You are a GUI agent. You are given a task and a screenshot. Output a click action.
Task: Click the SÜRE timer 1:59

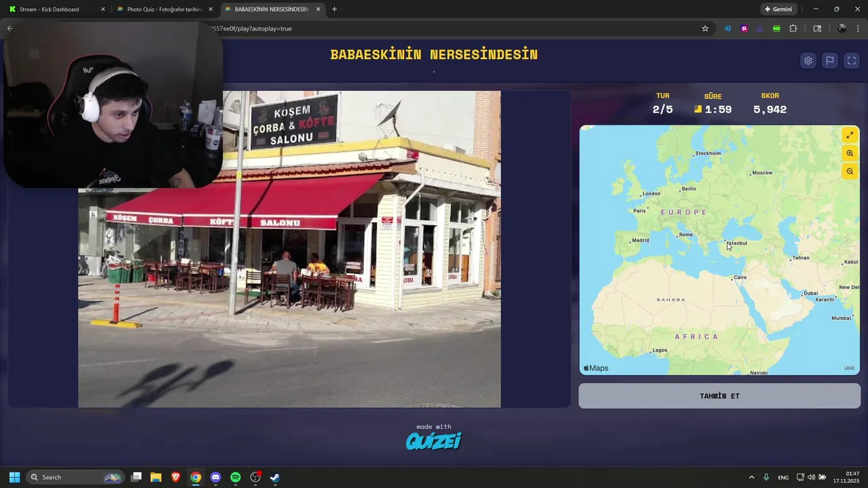point(718,110)
